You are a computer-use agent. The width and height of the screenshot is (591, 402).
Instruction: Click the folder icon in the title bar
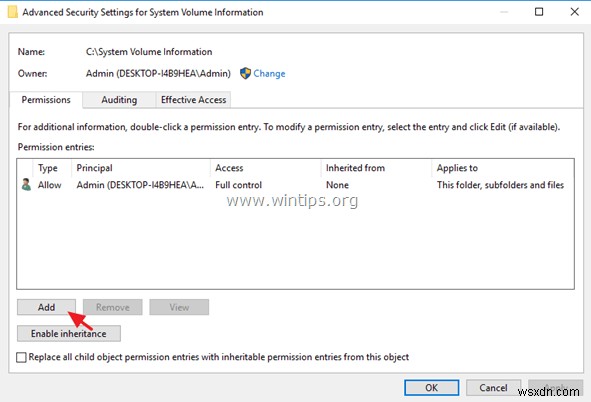pos(13,12)
